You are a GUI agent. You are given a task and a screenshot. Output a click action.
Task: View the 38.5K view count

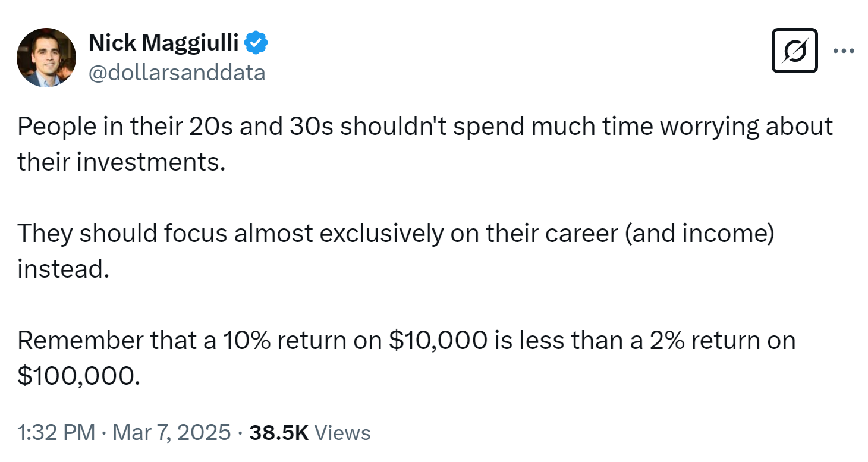click(279, 432)
